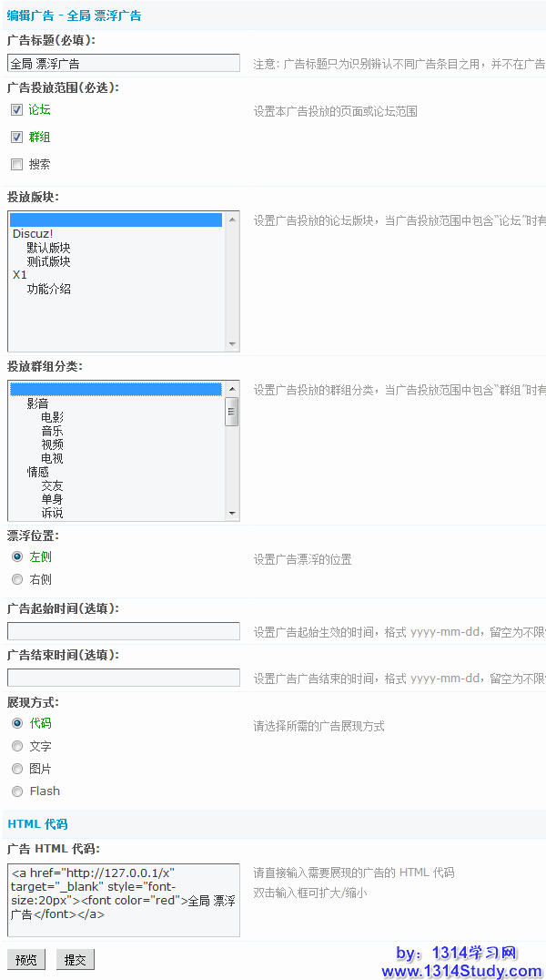Submit the form with 提交
The image size is (546, 980).
(x=75, y=960)
